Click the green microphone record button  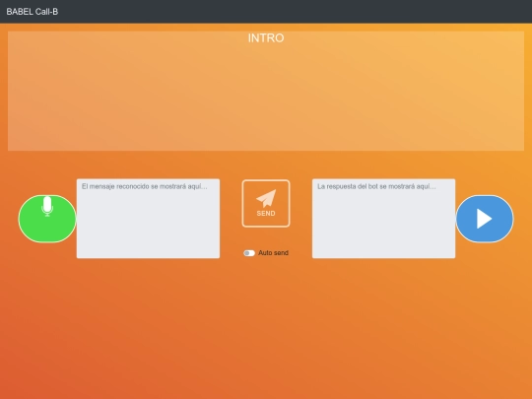47,219
